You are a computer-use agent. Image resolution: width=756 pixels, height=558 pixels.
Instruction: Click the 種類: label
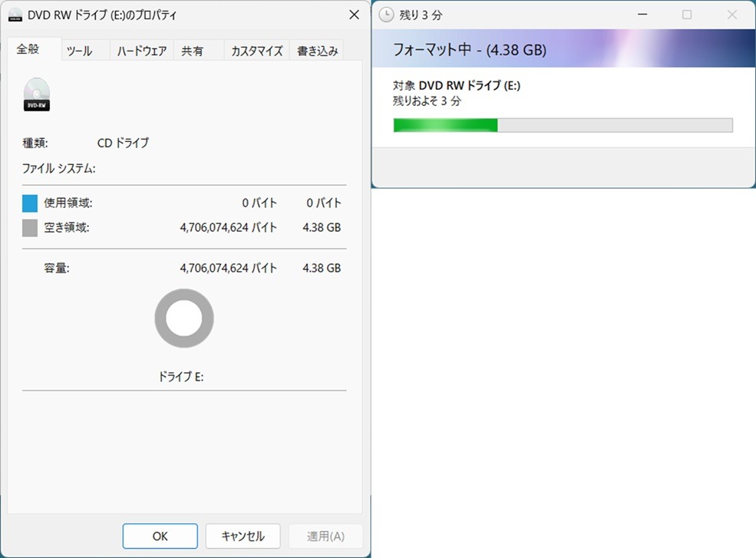[x=35, y=144]
